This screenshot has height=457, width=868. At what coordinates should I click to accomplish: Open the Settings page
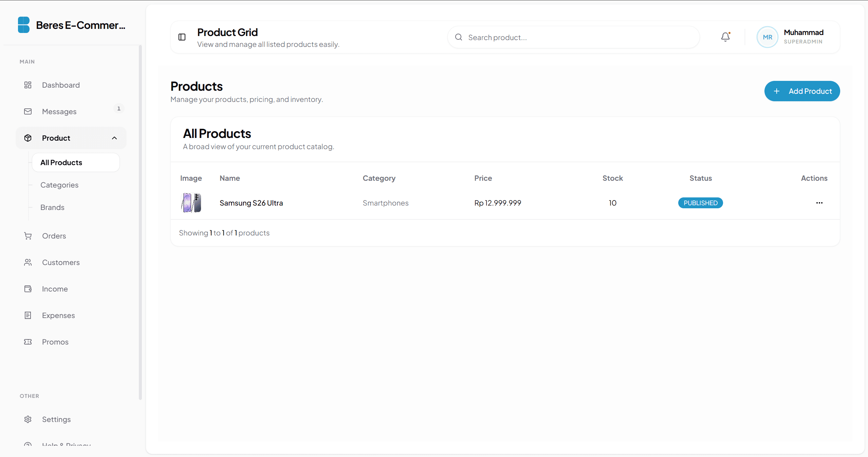(x=71, y=419)
